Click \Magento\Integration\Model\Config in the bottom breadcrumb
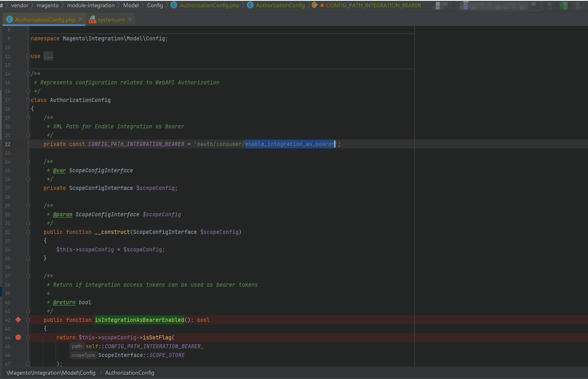The image size is (588, 379). click(51, 373)
